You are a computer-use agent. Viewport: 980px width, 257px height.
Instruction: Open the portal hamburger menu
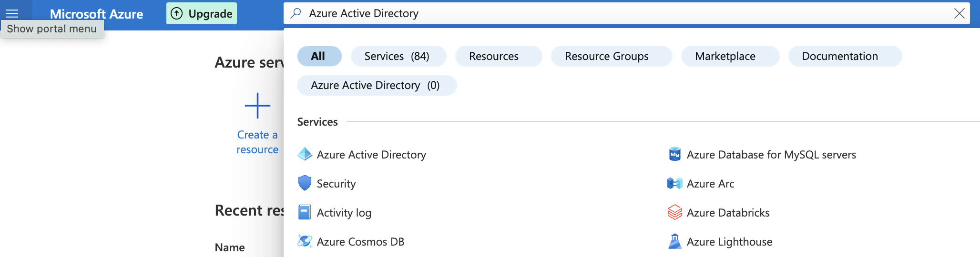click(x=12, y=13)
